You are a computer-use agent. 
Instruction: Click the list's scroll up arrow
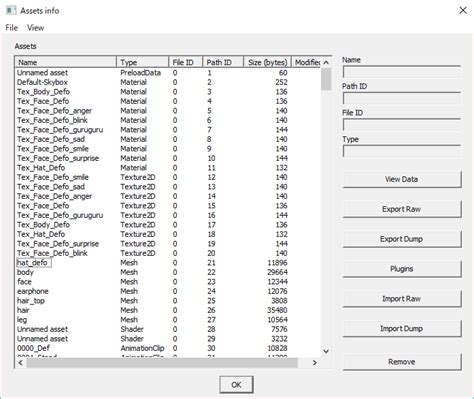click(x=326, y=62)
